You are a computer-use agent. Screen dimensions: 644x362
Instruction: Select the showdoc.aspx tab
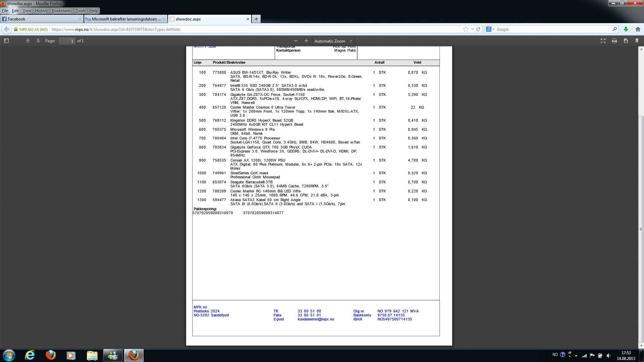(x=209, y=19)
